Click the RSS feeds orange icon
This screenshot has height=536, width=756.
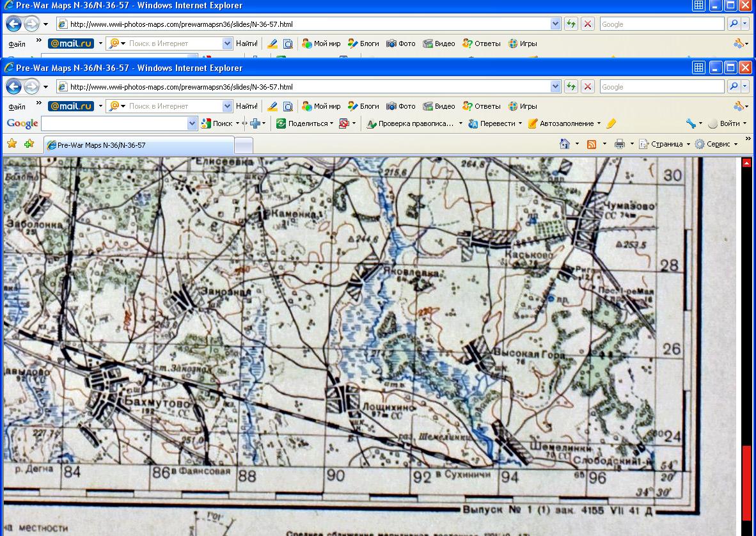(592, 144)
